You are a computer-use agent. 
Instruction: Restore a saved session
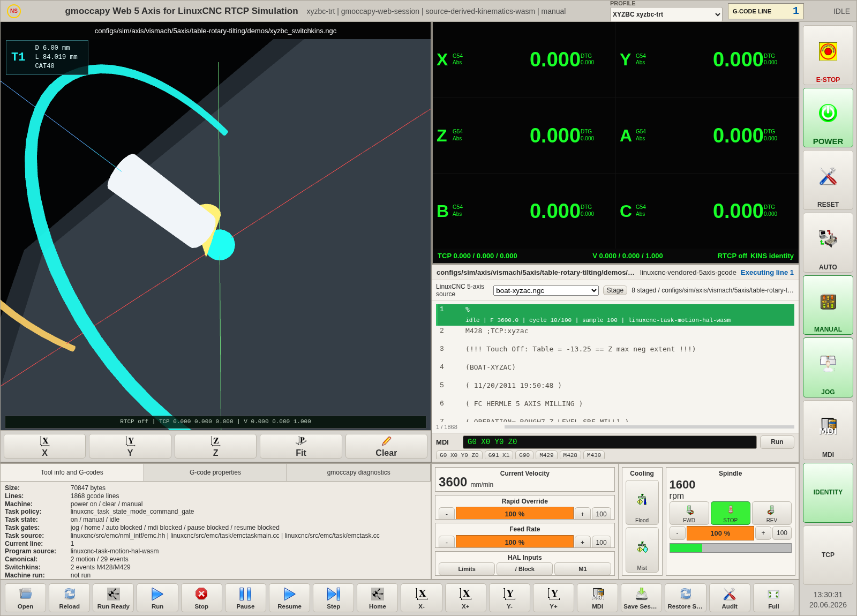click(x=686, y=598)
